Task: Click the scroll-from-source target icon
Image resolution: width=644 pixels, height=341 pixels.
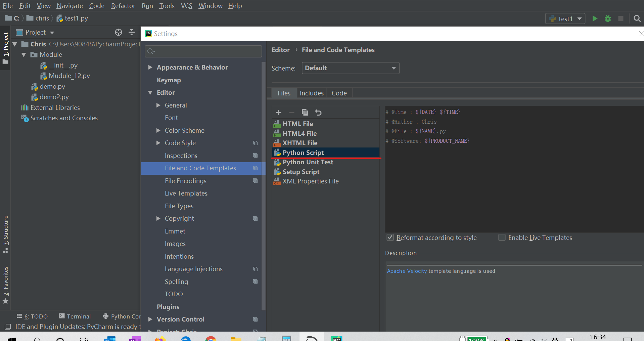Action: [119, 32]
